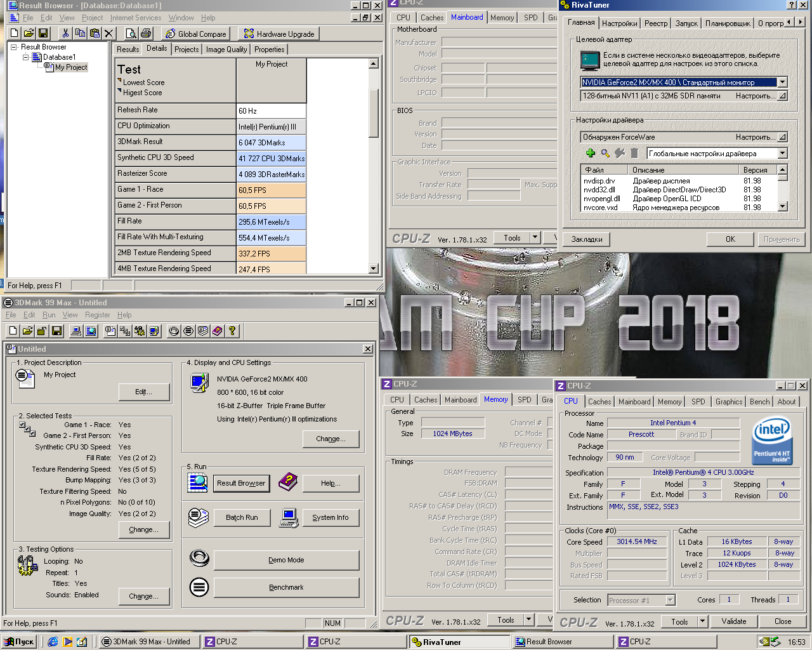Click OK button in RivaTuner
This screenshot has height=650, width=812.
click(x=730, y=239)
